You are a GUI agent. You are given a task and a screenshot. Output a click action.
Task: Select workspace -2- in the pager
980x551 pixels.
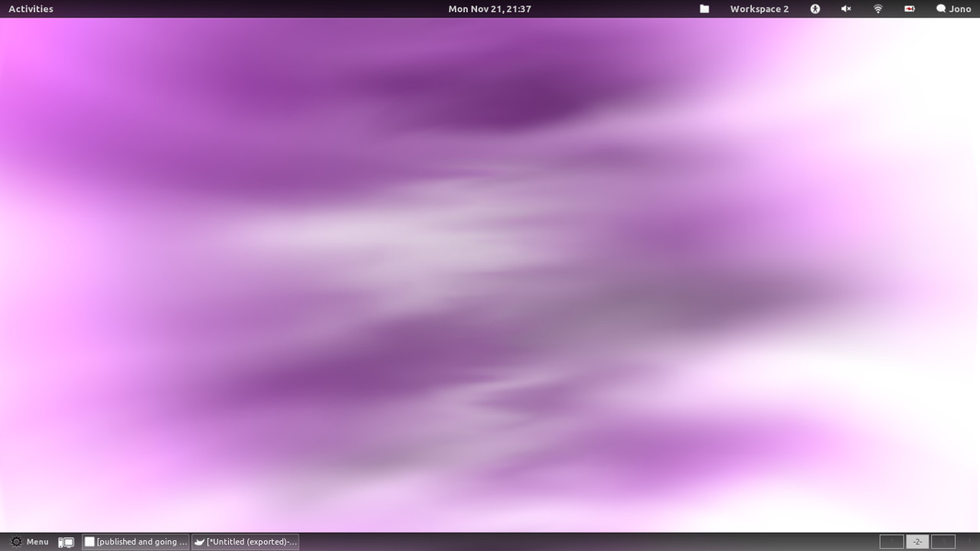point(917,542)
